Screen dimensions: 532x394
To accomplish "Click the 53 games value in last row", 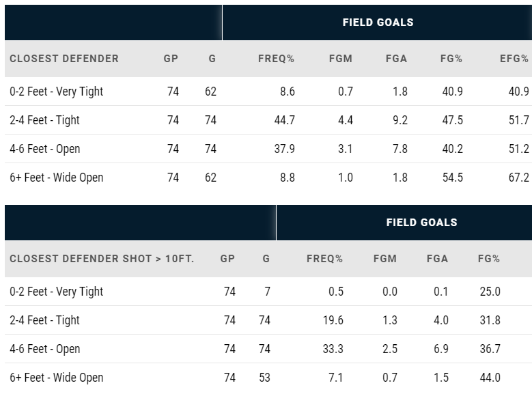I will pos(265,378).
